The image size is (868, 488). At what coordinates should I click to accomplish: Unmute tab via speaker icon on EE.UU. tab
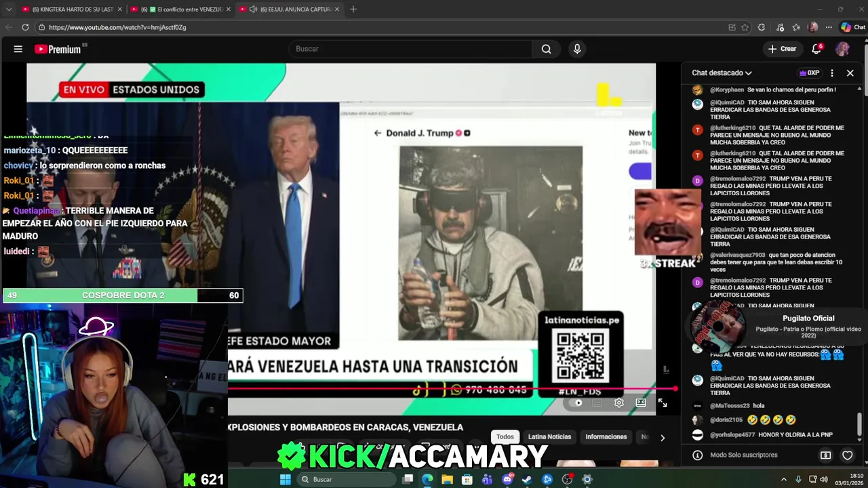tap(253, 9)
